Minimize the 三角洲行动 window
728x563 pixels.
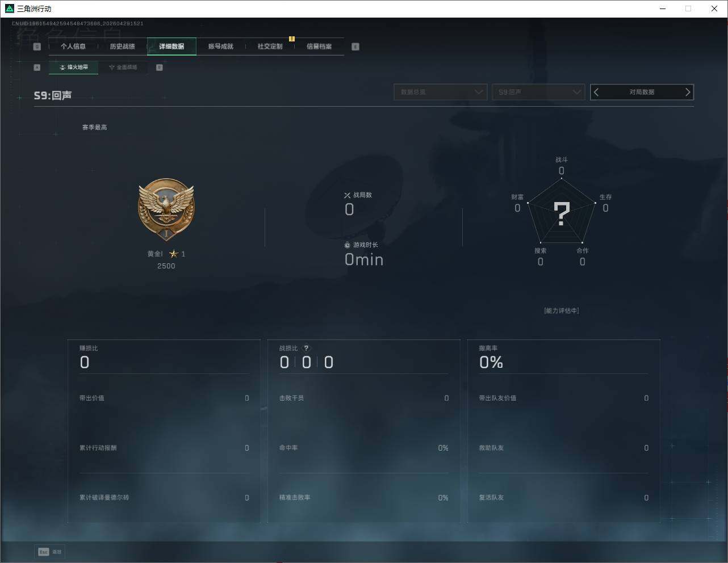[x=663, y=9]
